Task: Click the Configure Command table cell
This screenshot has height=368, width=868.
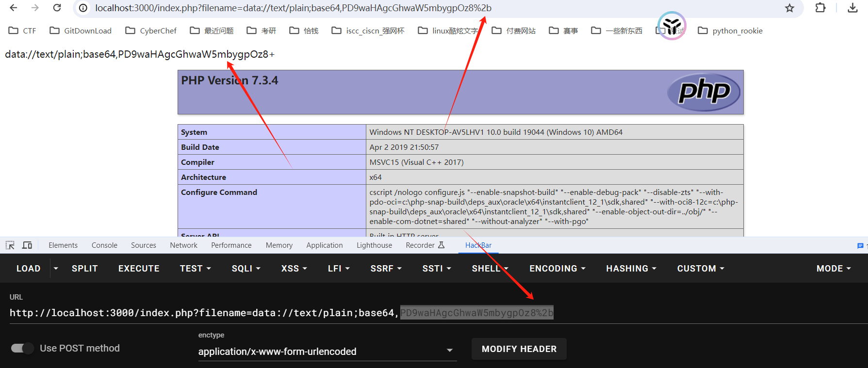Action: pos(272,207)
